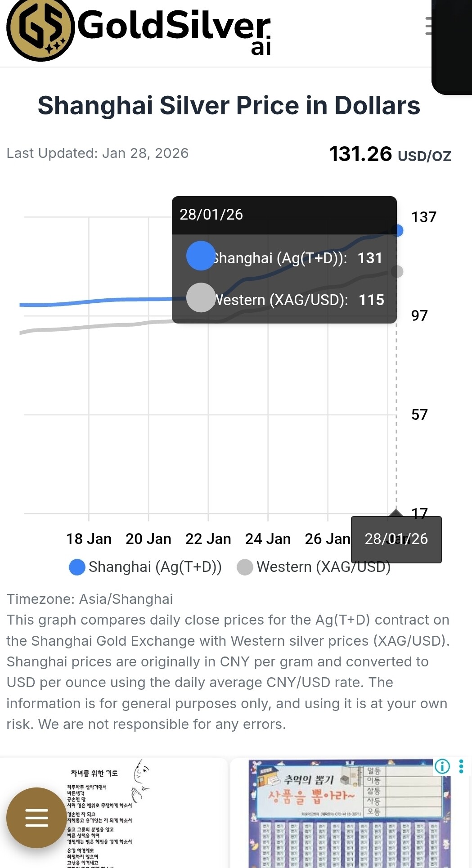Select the 22 Jan x-axis label
This screenshot has height=868, width=472.
[208, 539]
